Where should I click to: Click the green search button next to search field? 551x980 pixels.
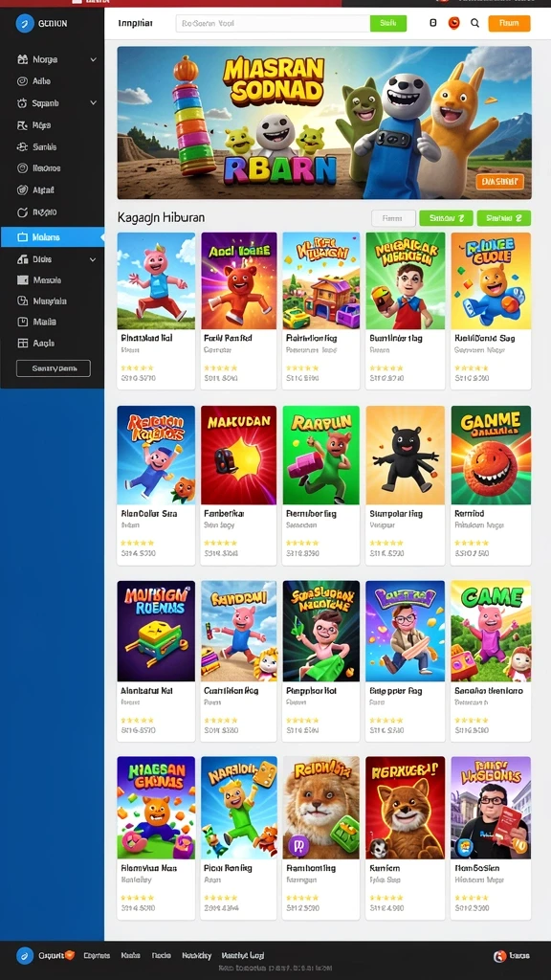(x=388, y=23)
